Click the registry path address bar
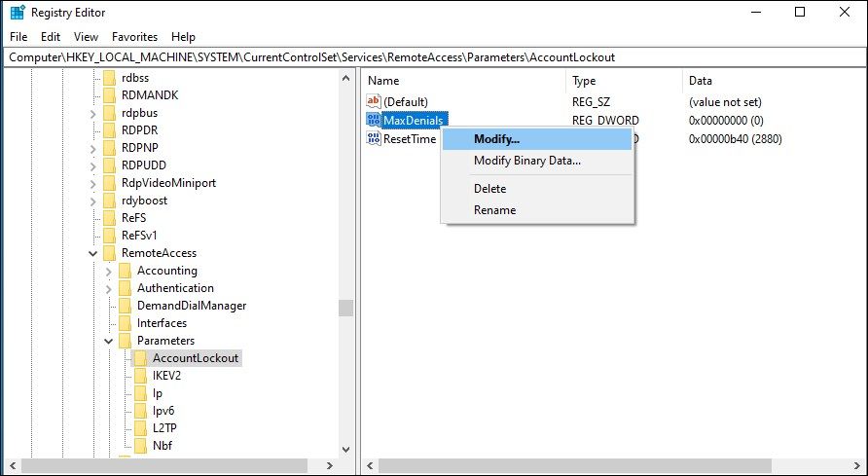Image resolution: width=868 pixels, height=476 pixels. [x=434, y=57]
